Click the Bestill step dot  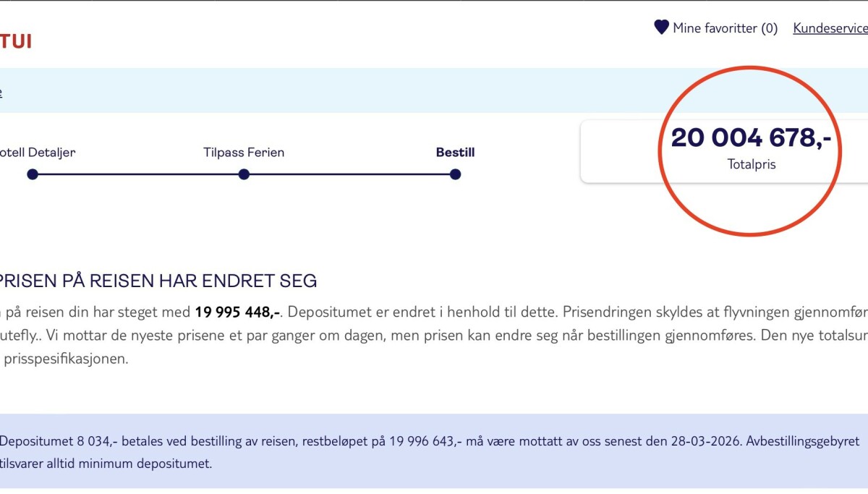pyautogui.click(x=455, y=174)
